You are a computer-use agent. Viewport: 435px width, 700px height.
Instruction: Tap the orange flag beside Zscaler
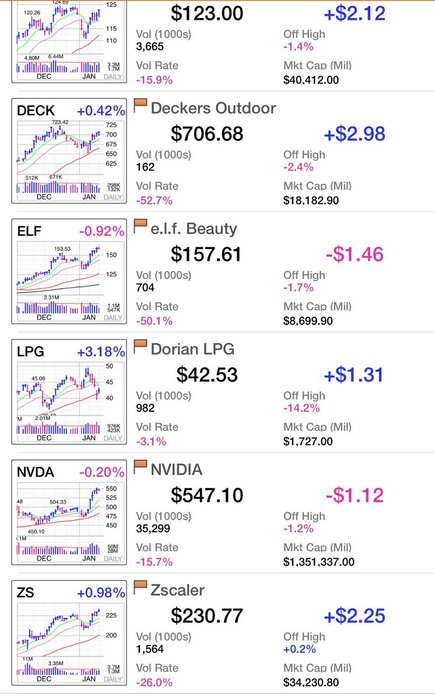140,588
